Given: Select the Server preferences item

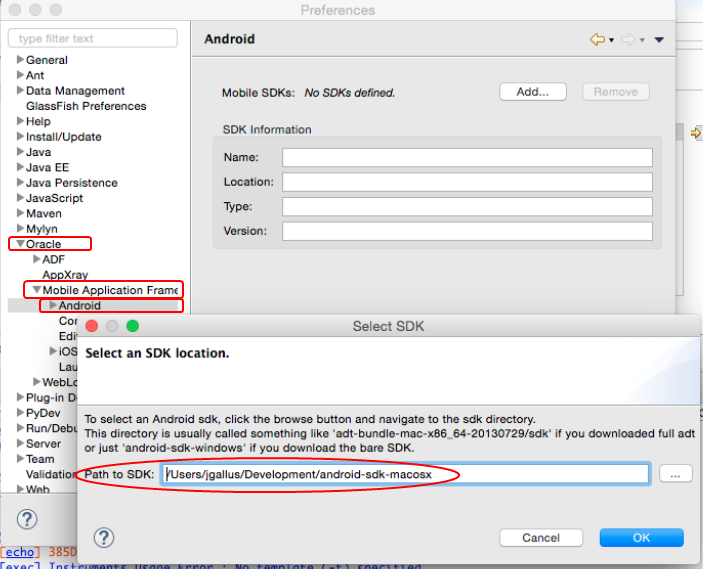Looking at the screenshot, I should click(43, 444).
